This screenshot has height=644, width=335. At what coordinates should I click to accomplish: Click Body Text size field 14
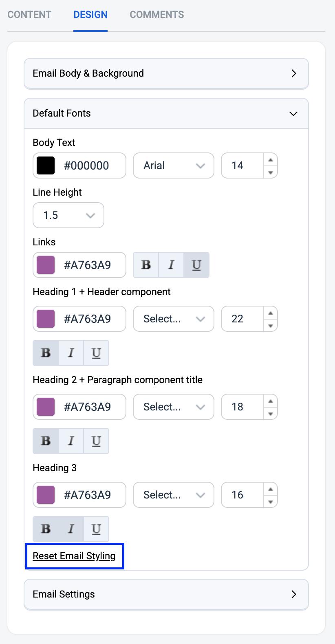pyautogui.click(x=243, y=165)
